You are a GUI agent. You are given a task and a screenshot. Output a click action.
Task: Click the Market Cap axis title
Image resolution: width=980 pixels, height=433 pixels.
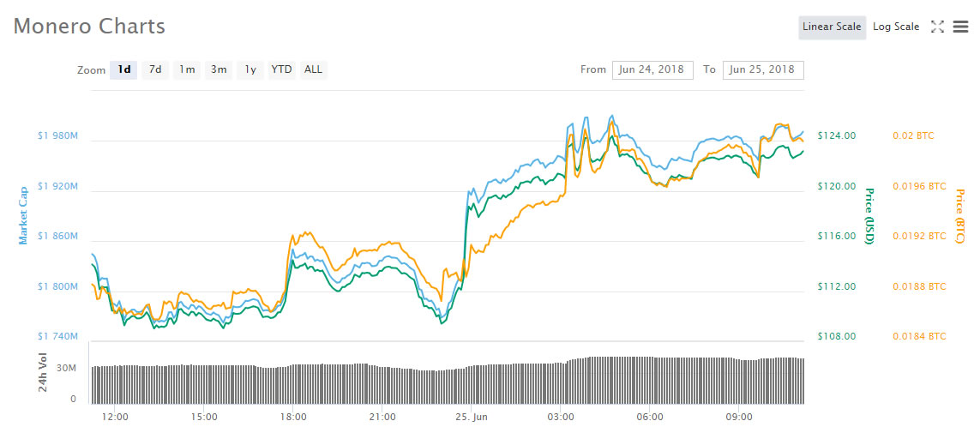(24, 215)
